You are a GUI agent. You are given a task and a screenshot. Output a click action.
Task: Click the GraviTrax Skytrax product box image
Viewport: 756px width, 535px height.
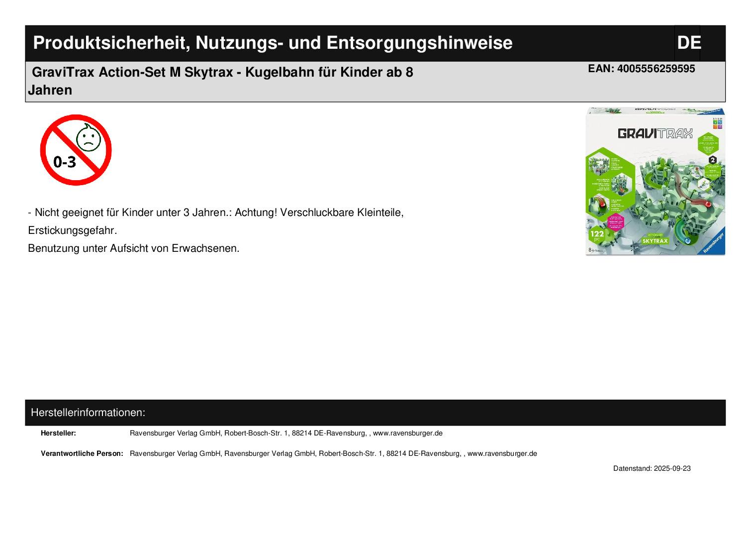[656, 181]
